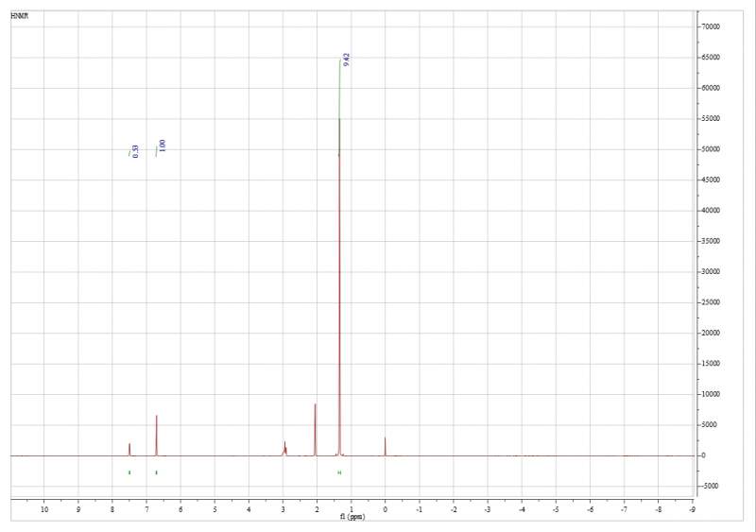Click the x-axis tick label 0
Screen dimensions: 756x532
[386, 509]
